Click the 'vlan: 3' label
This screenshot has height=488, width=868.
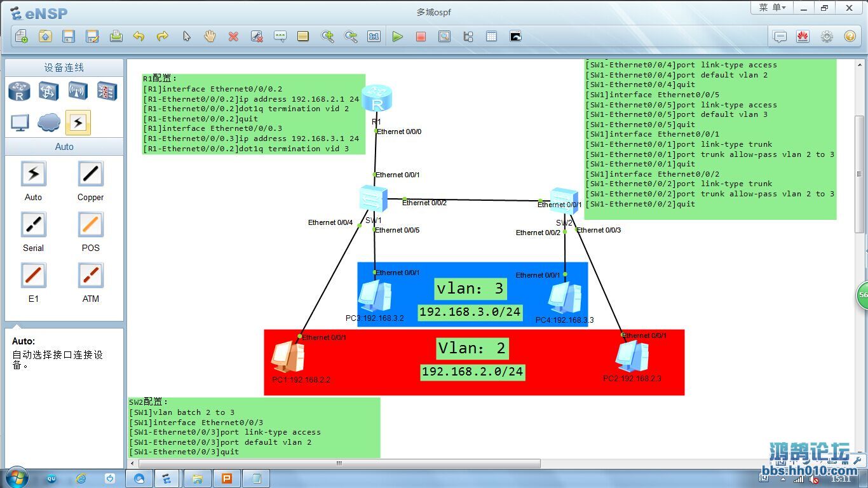[470, 288]
